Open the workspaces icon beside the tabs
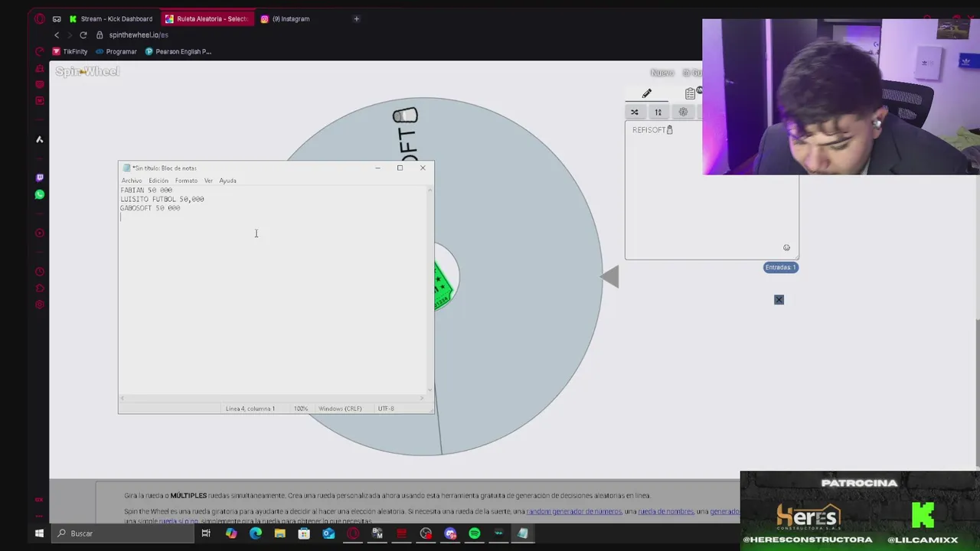The width and height of the screenshot is (980, 551). [x=57, y=19]
